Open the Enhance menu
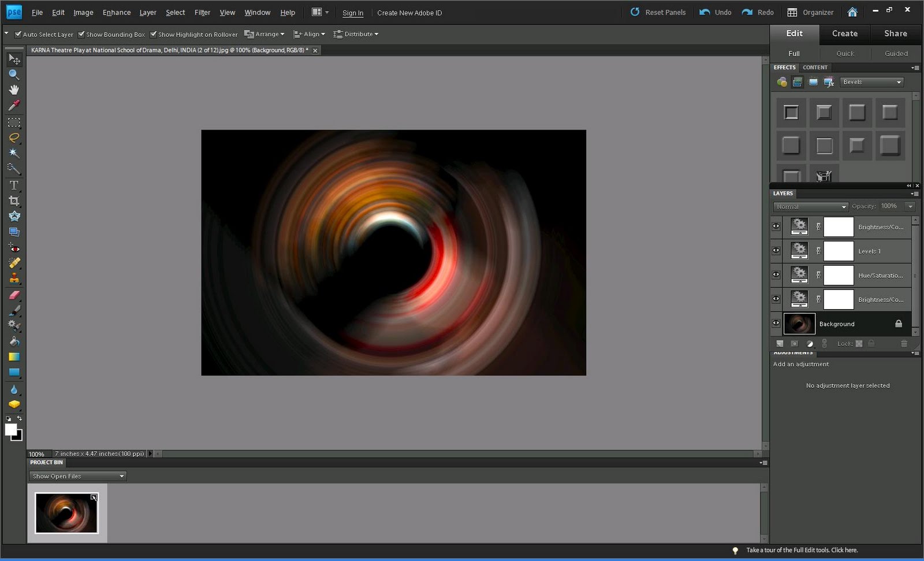Screen dimensions: 924x561 point(116,12)
